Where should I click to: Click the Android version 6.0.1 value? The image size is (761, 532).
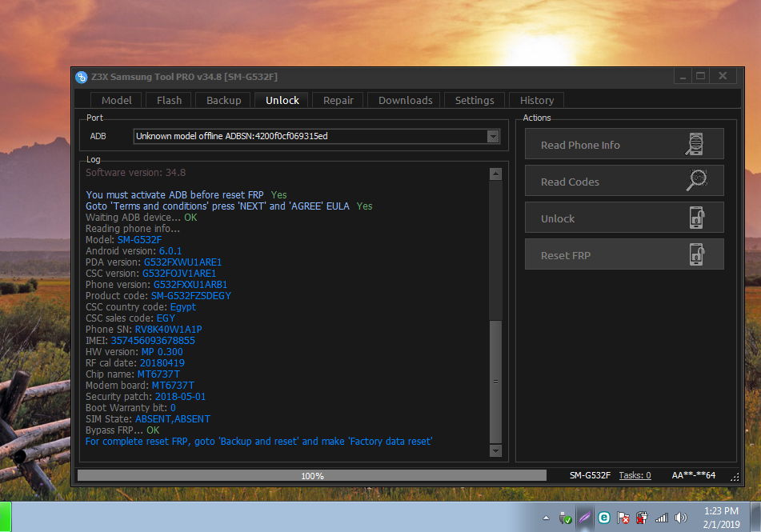170,251
